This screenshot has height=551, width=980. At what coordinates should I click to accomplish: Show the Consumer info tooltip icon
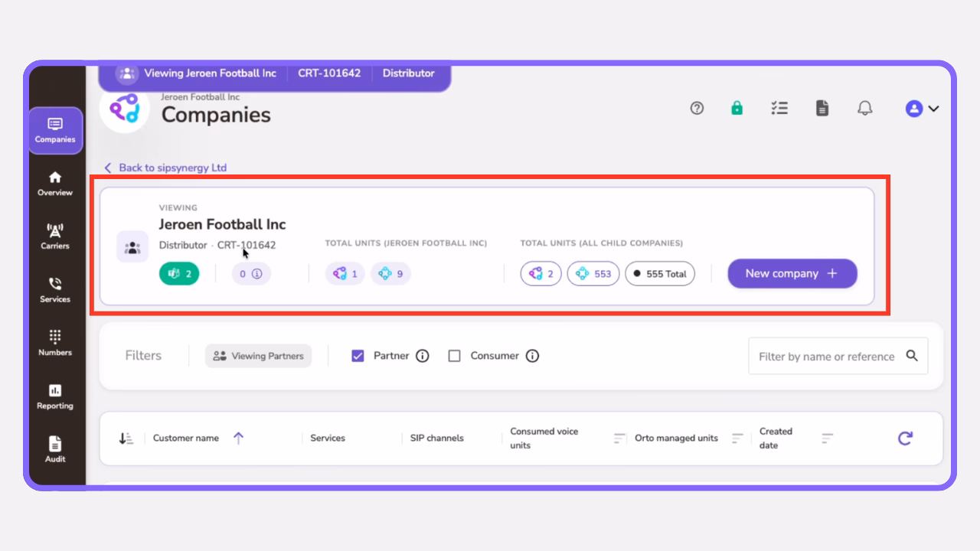[533, 356]
